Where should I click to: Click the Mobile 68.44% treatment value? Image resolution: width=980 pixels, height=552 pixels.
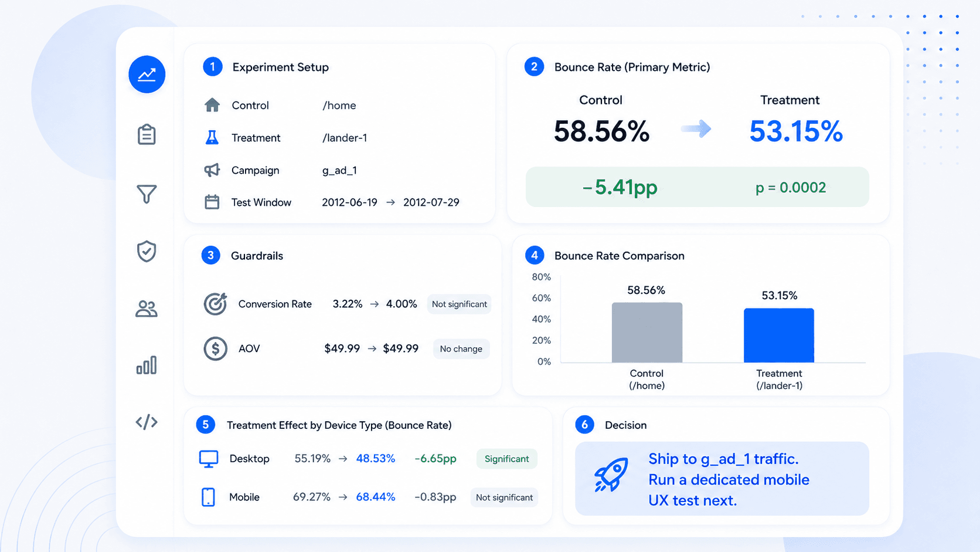coord(376,497)
